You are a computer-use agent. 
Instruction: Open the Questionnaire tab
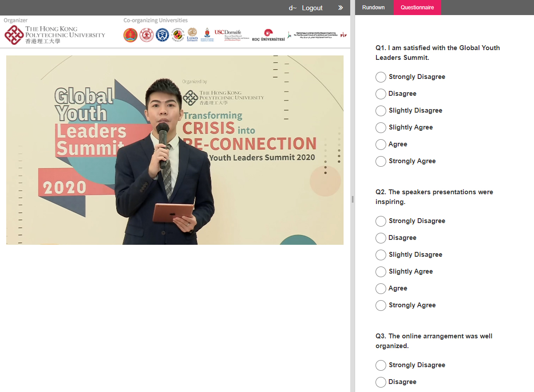coord(417,8)
